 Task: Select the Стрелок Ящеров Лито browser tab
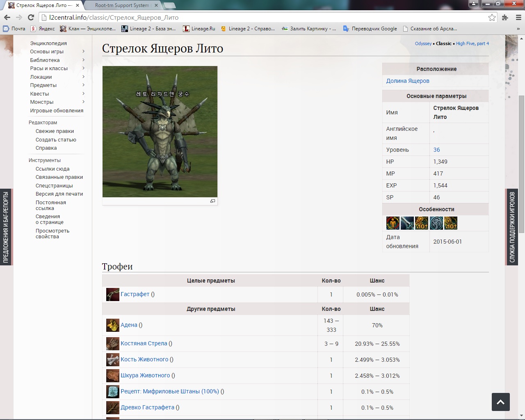tap(43, 5)
